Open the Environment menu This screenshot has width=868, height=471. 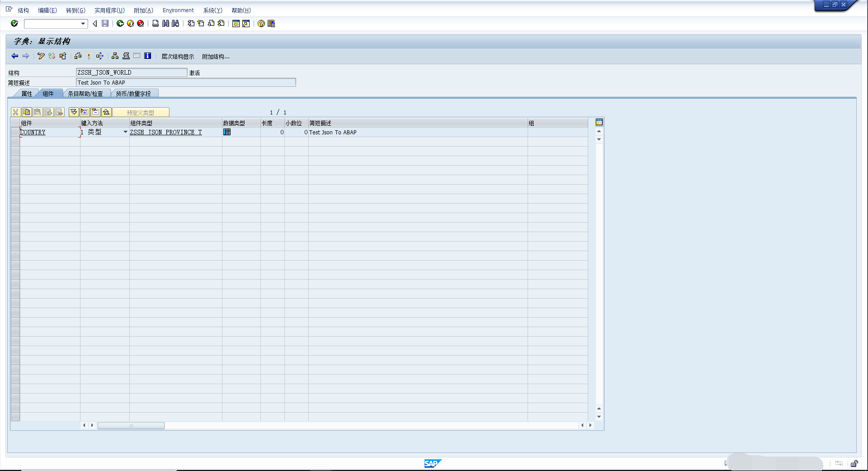point(178,10)
